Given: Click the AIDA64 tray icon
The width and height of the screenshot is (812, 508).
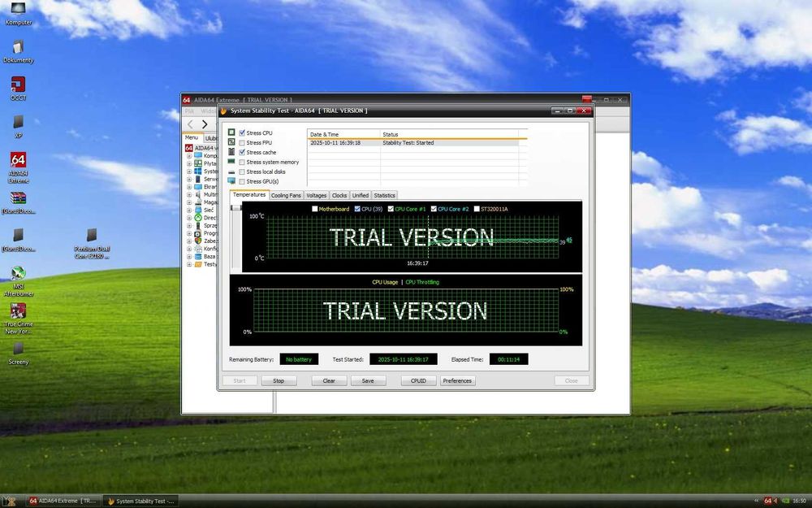Looking at the screenshot, I should (768, 501).
